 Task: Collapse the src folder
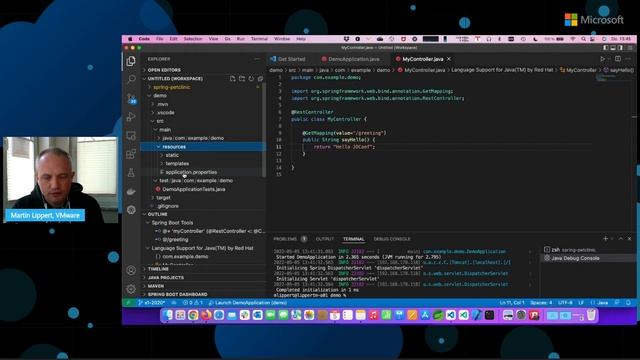pos(160,121)
